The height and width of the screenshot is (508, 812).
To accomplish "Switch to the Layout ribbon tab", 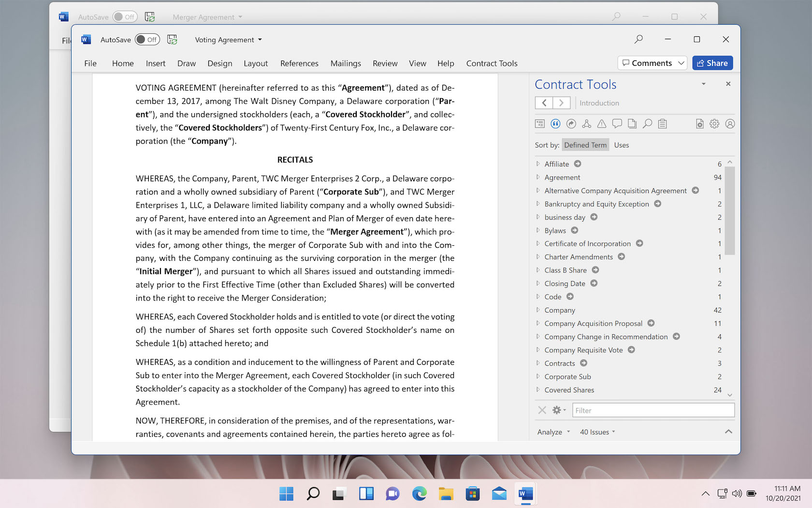I will pos(256,63).
